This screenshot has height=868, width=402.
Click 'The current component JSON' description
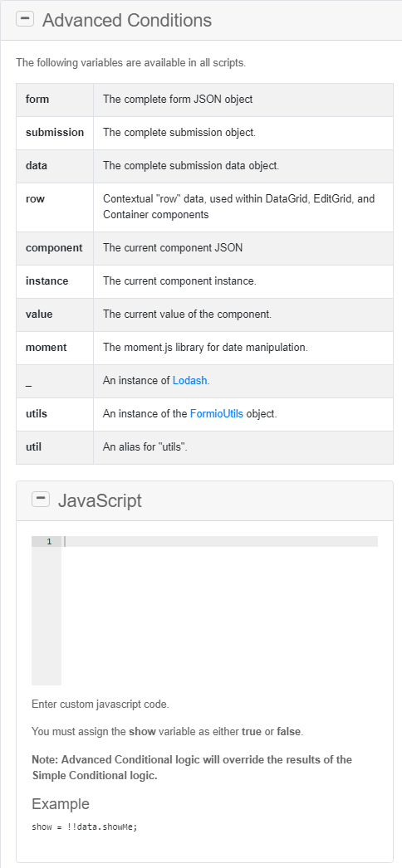click(x=173, y=248)
